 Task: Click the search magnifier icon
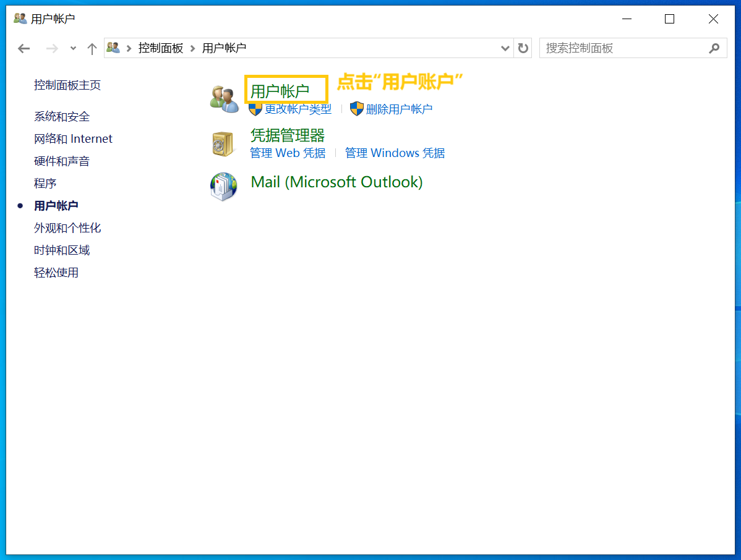pos(714,48)
